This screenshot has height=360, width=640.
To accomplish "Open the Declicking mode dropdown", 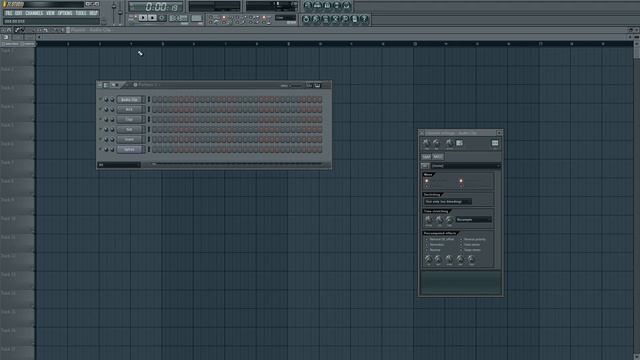I will click(x=448, y=202).
